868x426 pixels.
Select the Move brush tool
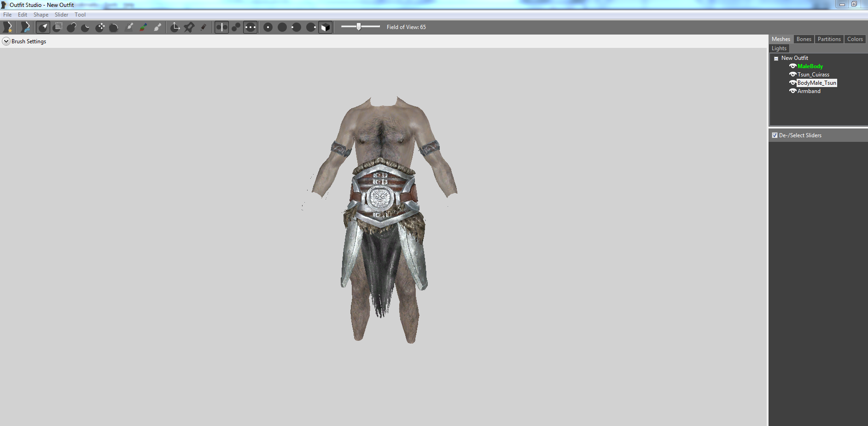100,27
